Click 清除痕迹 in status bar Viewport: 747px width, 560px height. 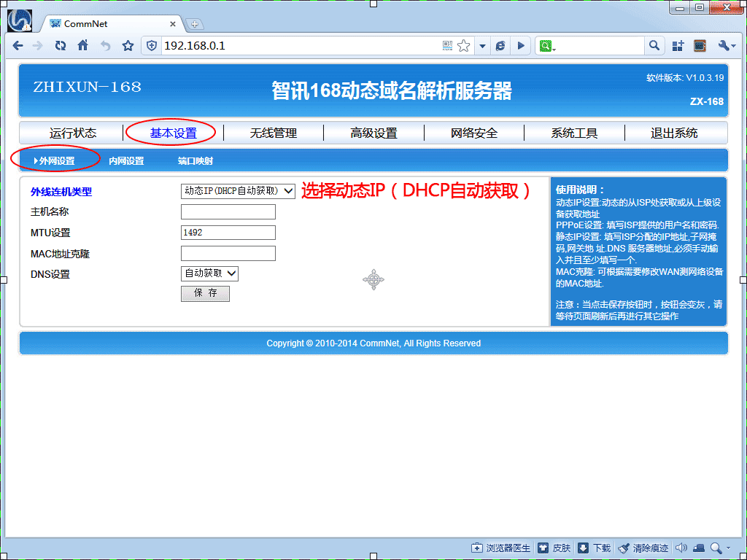pos(643,548)
